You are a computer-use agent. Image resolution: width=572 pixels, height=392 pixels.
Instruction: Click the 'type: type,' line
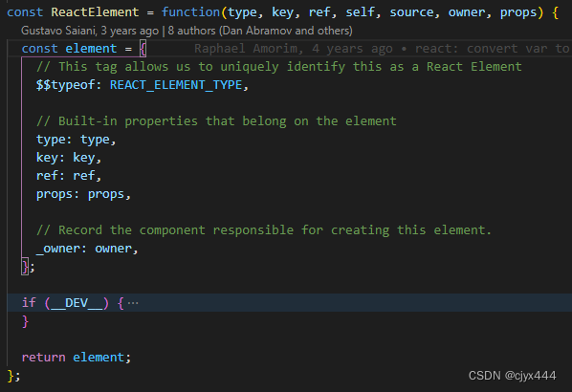point(76,140)
